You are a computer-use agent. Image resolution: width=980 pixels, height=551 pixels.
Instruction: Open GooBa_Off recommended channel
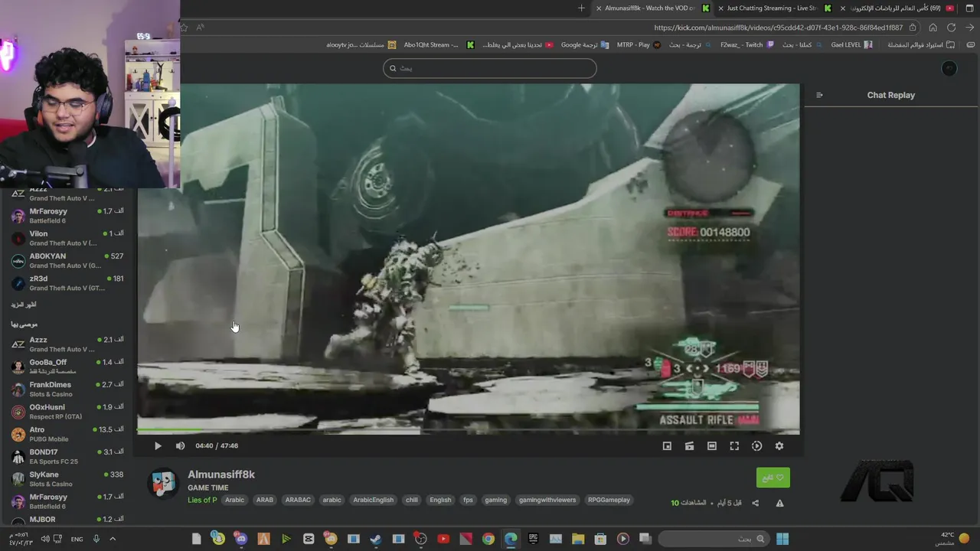click(x=67, y=367)
